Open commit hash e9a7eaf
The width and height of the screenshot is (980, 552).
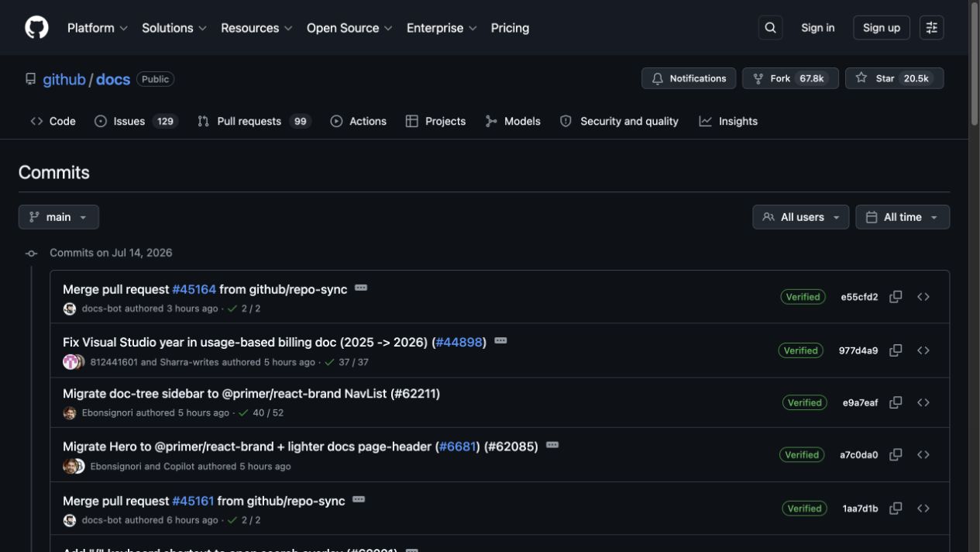tap(860, 402)
